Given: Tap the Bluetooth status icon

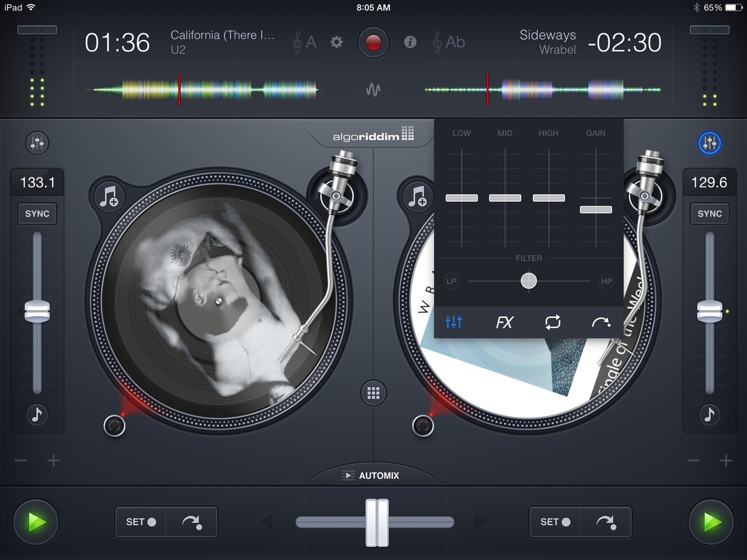Looking at the screenshot, I should click(x=696, y=8).
